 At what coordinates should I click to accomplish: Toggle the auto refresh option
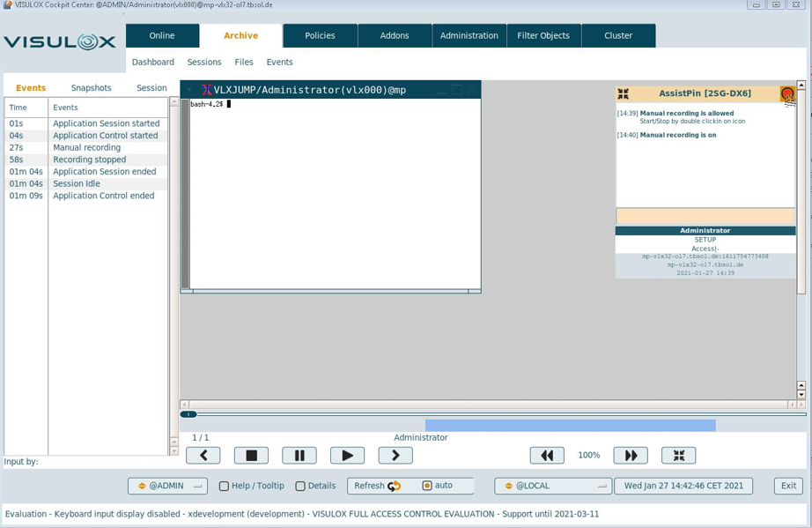click(427, 486)
